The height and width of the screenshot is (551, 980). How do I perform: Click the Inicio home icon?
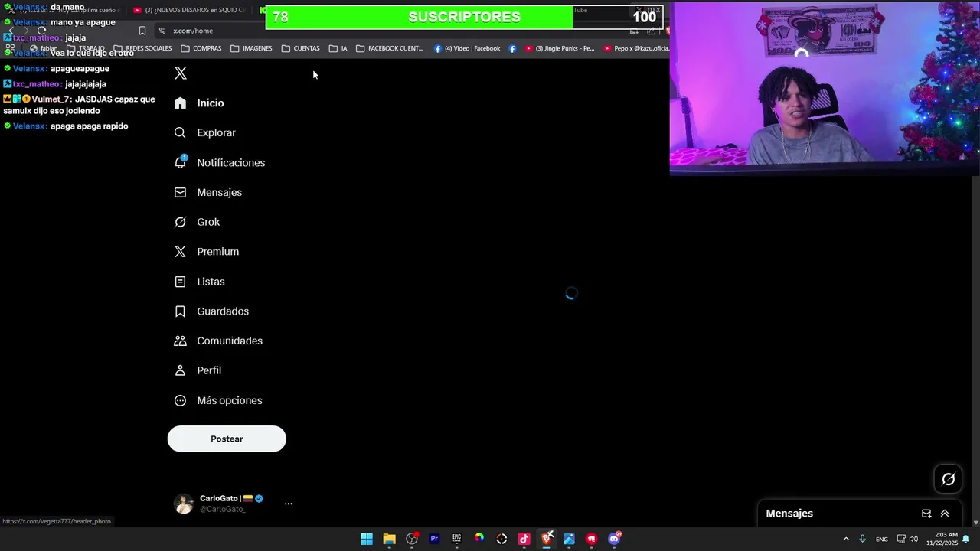(180, 103)
